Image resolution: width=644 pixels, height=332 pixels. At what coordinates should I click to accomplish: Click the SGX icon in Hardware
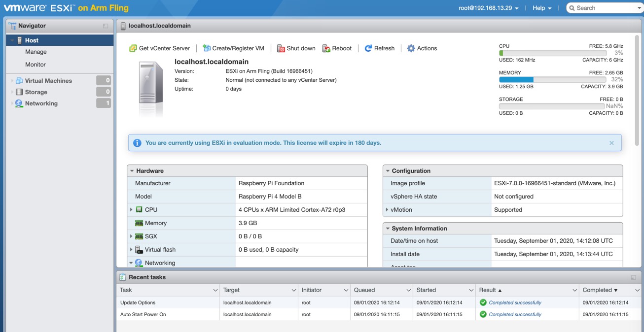click(139, 236)
